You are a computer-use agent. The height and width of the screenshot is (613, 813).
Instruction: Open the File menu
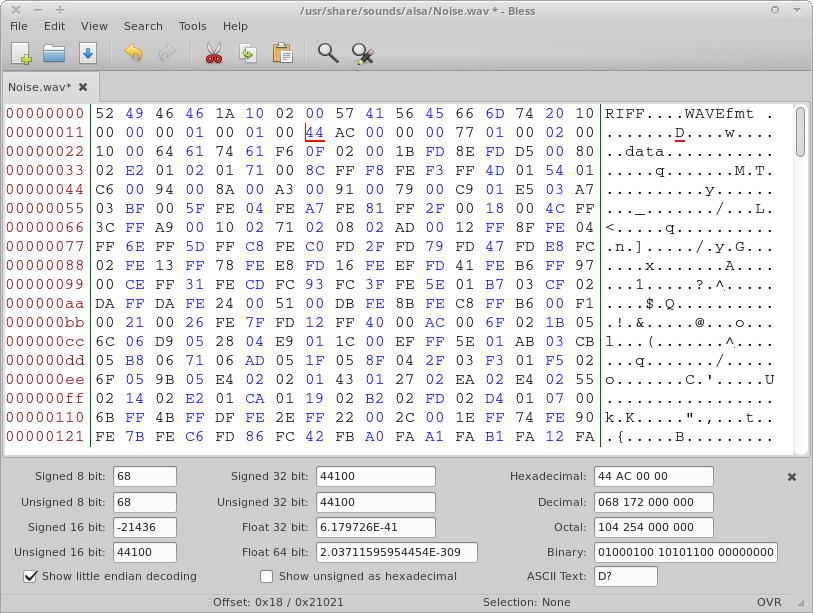(x=19, y=26)
